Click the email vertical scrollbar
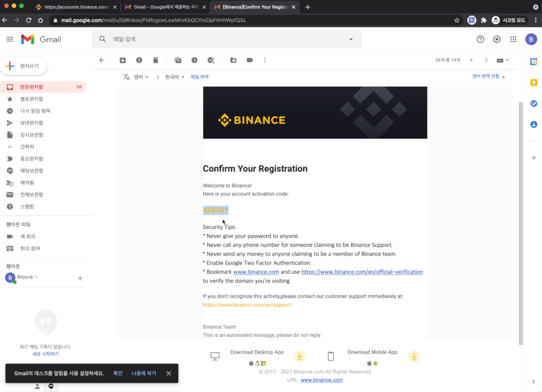542x392 pixels. (521, 223)
